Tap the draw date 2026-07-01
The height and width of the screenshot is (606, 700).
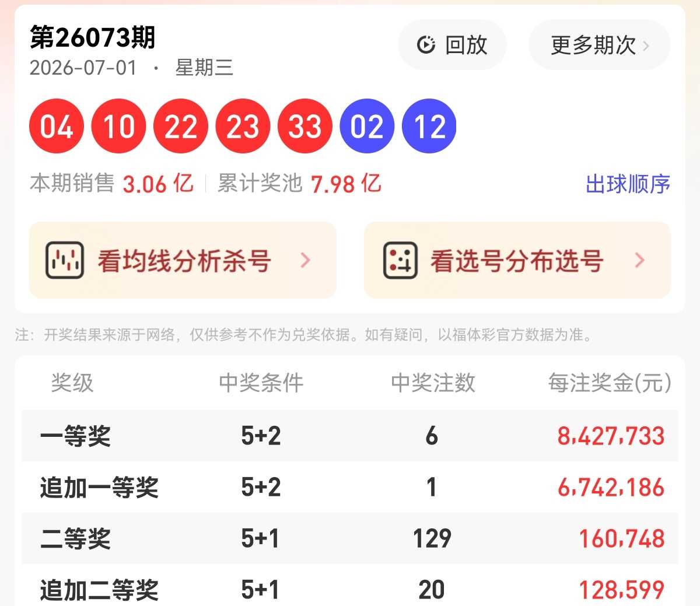tap(83, 68)
